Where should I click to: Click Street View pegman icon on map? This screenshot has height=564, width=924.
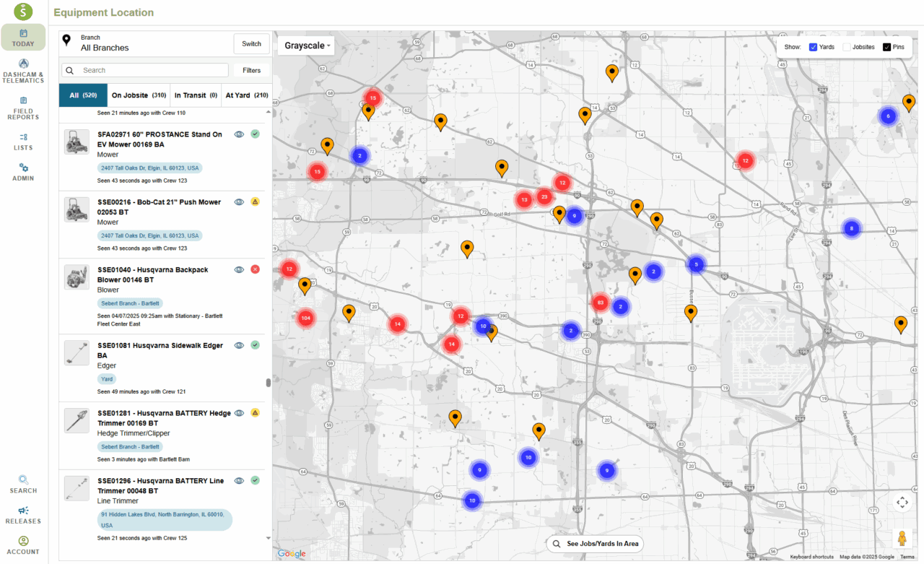click(x=902, y=539)
